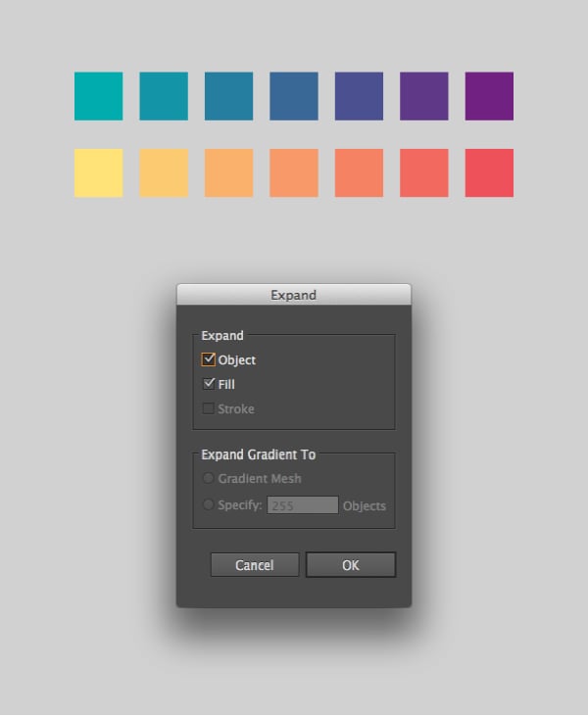The image size is (588, 716).
Task: Select the violet sixth top-row square
Action: coord(424,96)
